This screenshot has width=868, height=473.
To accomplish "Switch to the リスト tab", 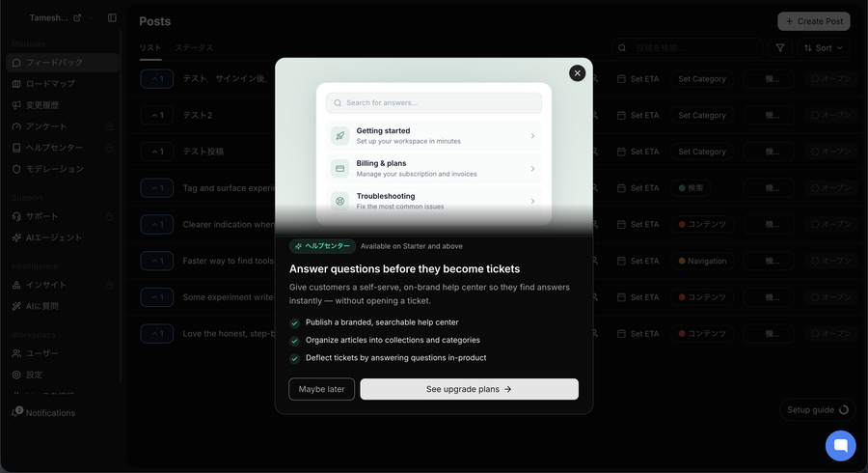I will tap(150, 48).
